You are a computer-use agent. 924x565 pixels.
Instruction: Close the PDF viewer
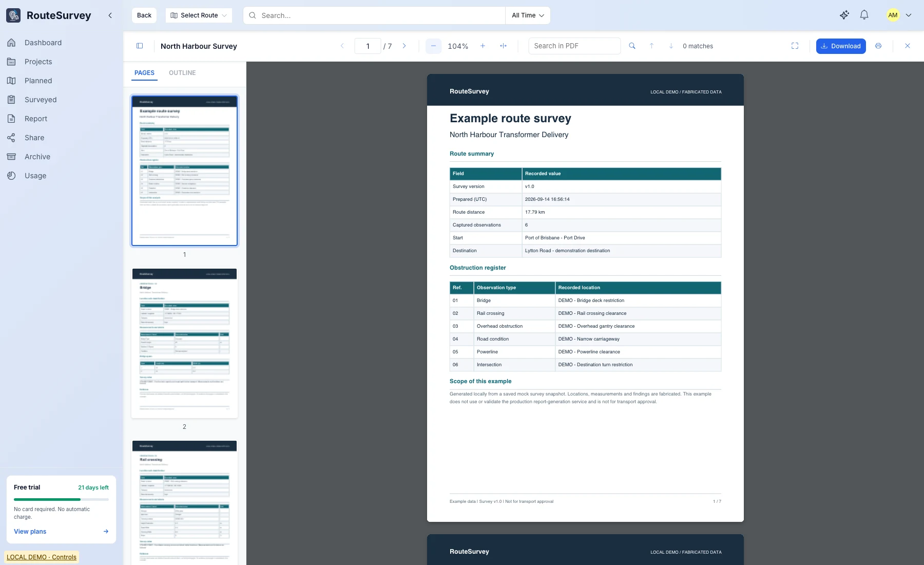coord(908,46)
